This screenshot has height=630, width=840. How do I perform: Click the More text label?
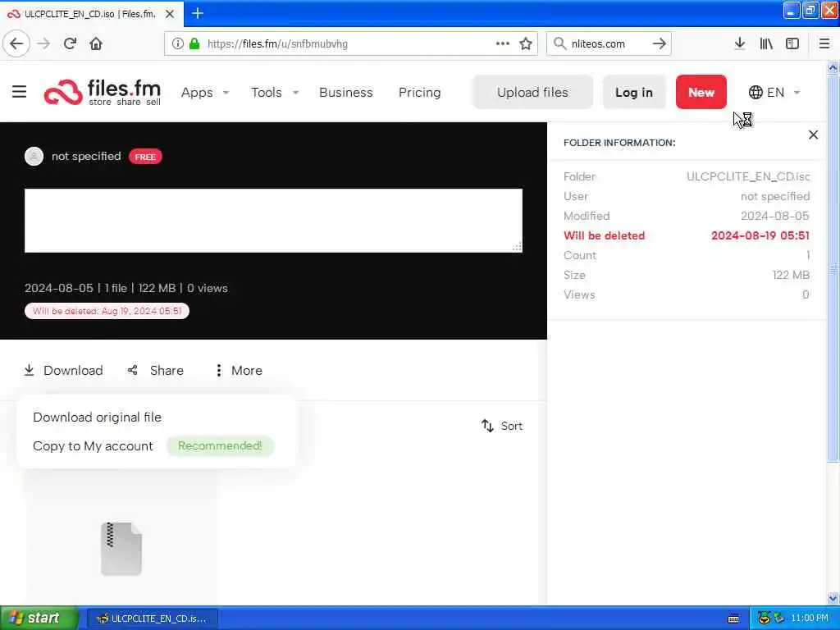point(246,370)
